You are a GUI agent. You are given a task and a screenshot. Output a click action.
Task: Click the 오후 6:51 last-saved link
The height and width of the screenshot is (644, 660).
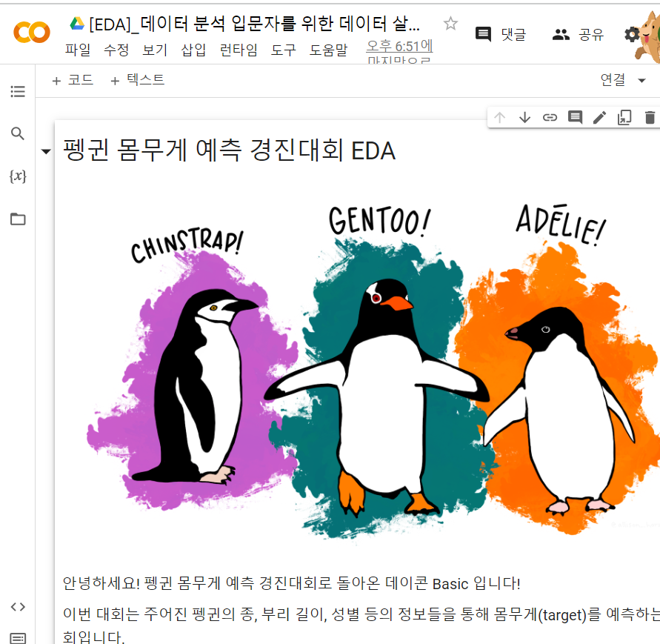[x=399, y=51]
